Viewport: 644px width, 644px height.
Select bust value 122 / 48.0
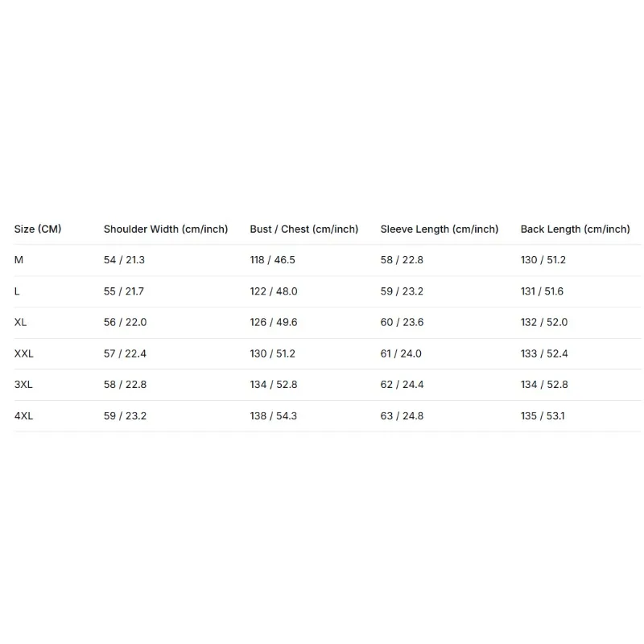[274, 291]
